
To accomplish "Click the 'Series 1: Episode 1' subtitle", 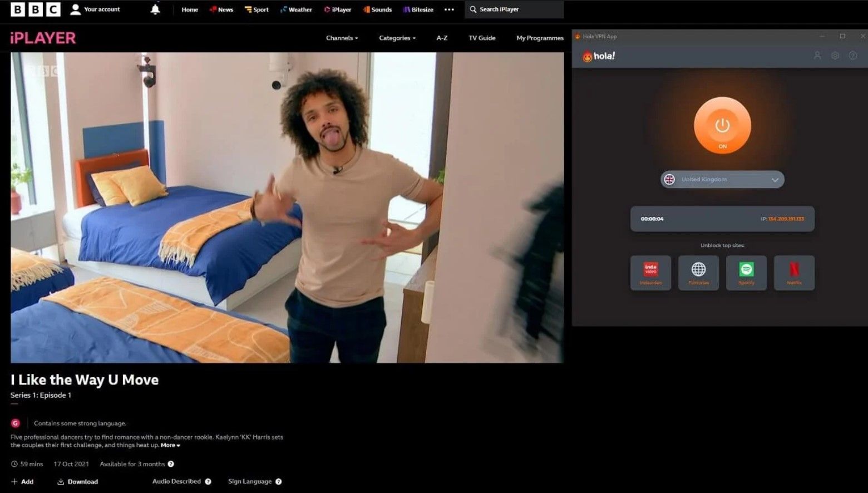I will [x=41, y=395].
